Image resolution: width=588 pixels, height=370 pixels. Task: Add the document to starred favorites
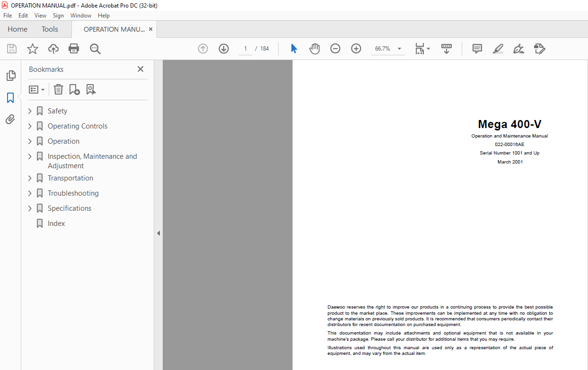(33, 49)
